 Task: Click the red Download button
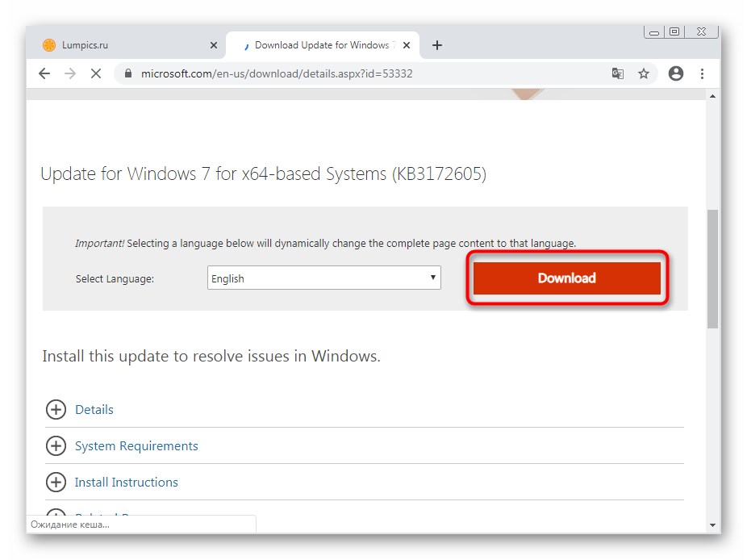click(567, 278)
